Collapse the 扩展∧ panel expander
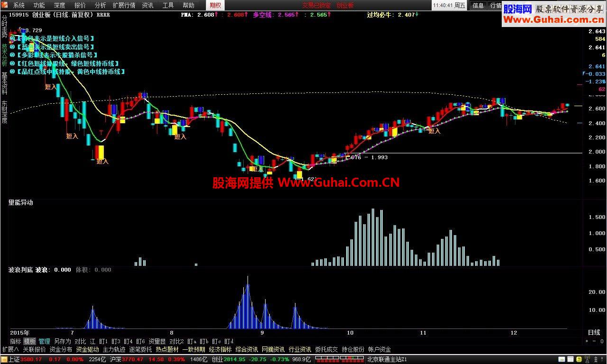 click(x=10, y=350)
